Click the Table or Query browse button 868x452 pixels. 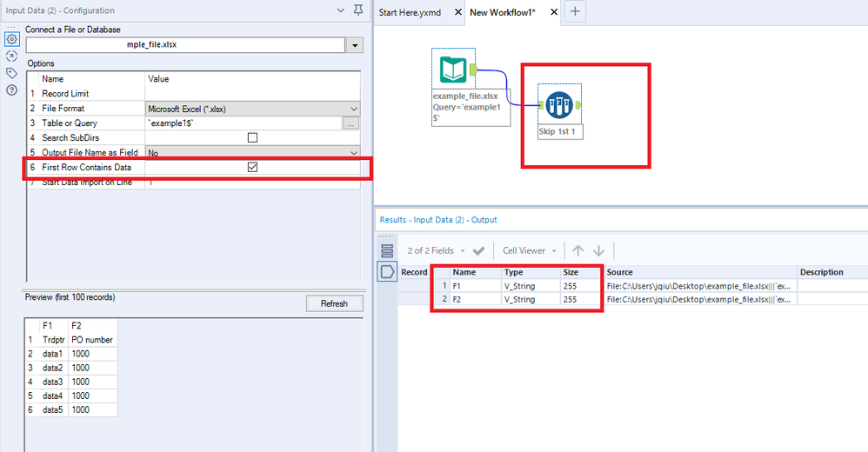tap(351, 123)
